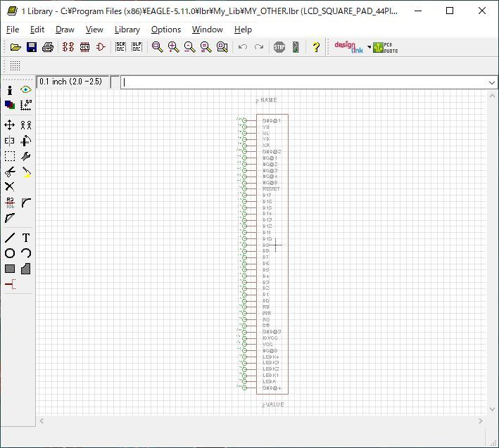
Task: Select the Text tool
Action: (26, 238)
